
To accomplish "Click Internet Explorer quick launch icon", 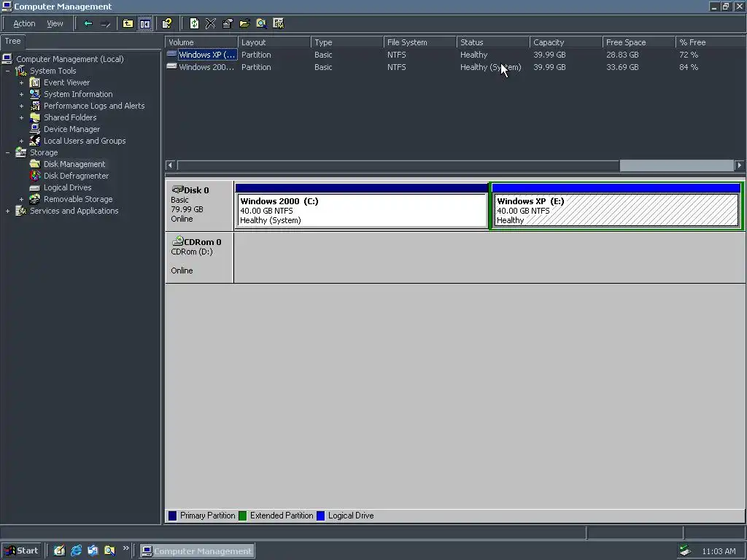I will point(76,551).
